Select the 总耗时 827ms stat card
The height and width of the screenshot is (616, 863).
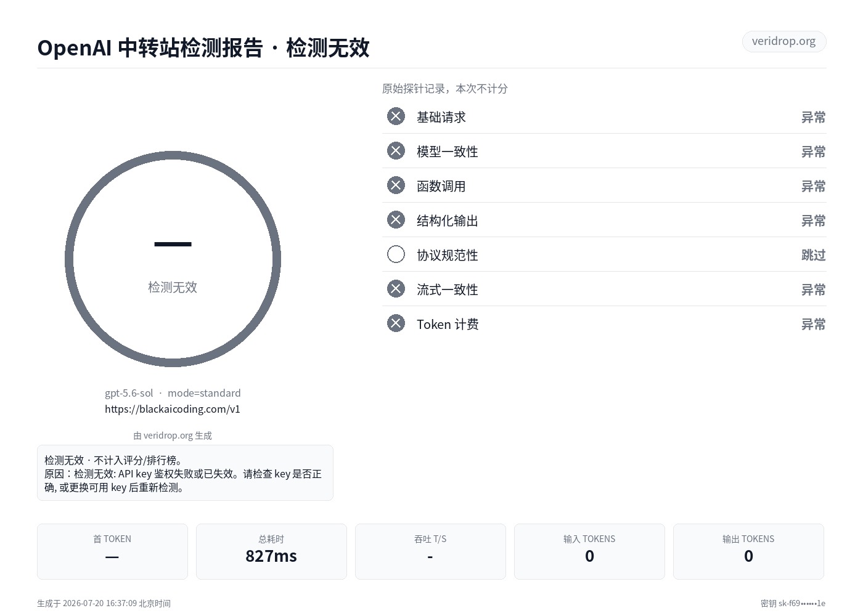[x=271, y=551]
